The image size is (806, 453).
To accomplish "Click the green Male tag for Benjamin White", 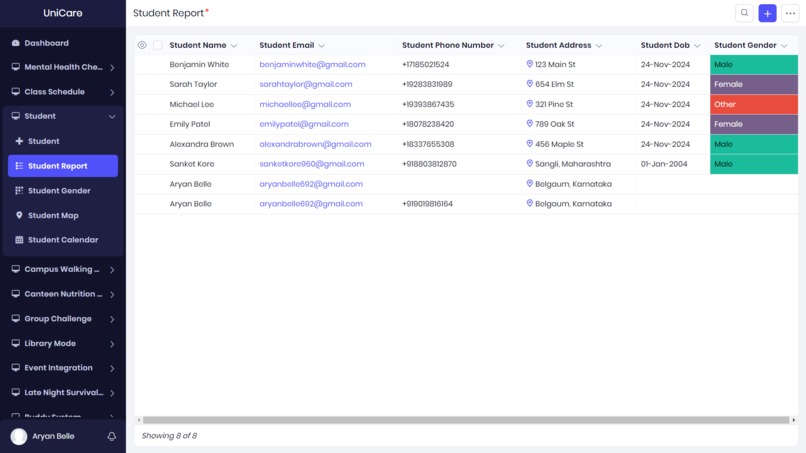I will (x=754, y=64).
